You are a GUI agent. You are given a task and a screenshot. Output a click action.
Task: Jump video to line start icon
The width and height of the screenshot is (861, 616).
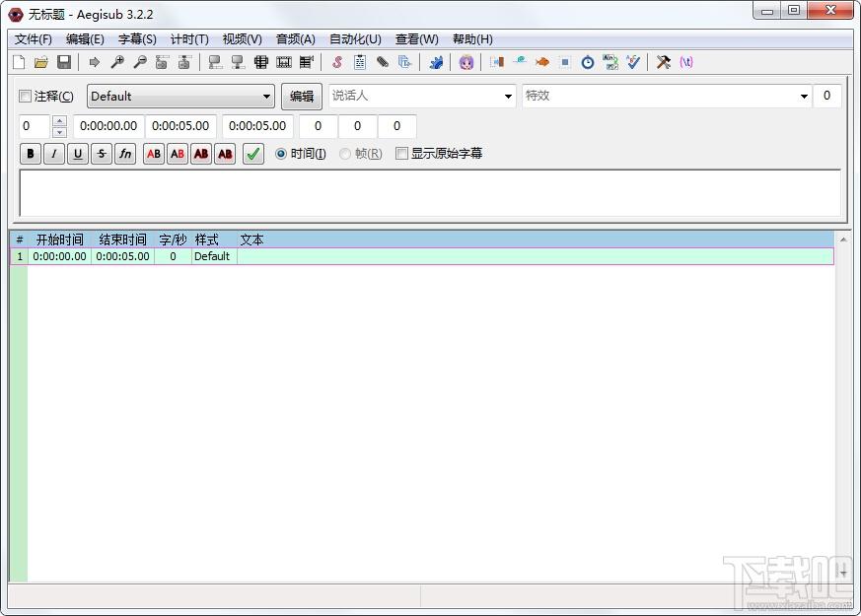[x=162, y=62]
